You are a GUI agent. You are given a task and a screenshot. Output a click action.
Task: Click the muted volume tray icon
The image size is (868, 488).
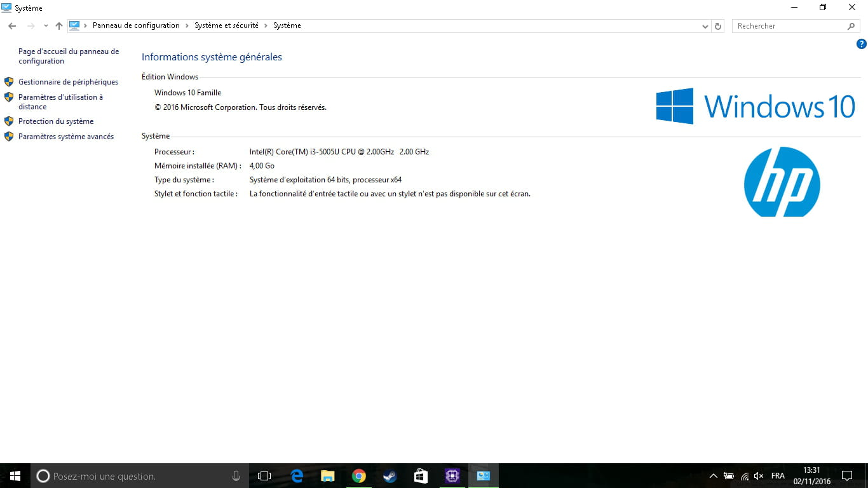[759, 476]
